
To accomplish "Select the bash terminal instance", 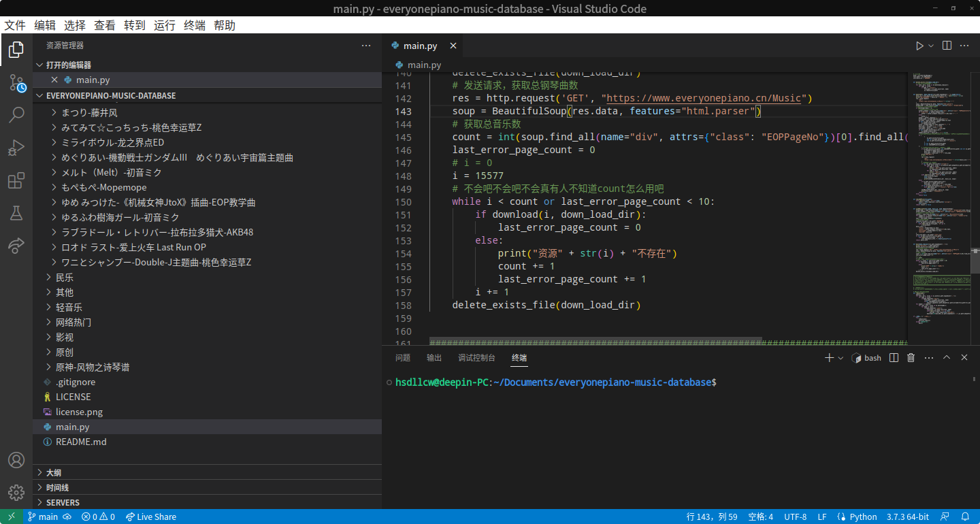I will [866, 357].
